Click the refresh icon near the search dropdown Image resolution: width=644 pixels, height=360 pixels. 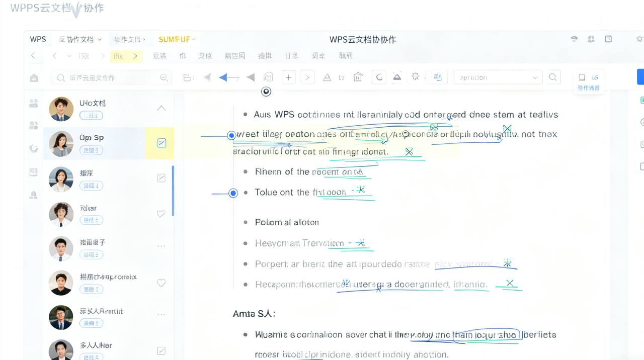click(x=379, y=76)
